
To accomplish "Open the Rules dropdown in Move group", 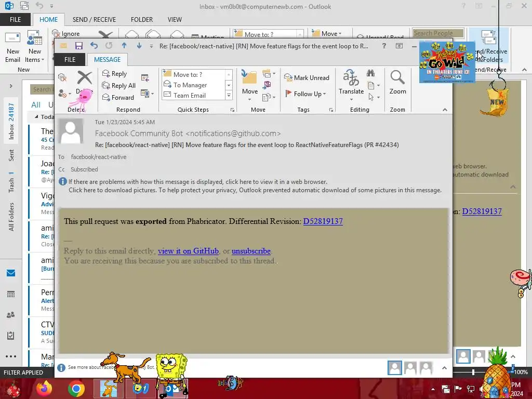I will coord(269,74).
